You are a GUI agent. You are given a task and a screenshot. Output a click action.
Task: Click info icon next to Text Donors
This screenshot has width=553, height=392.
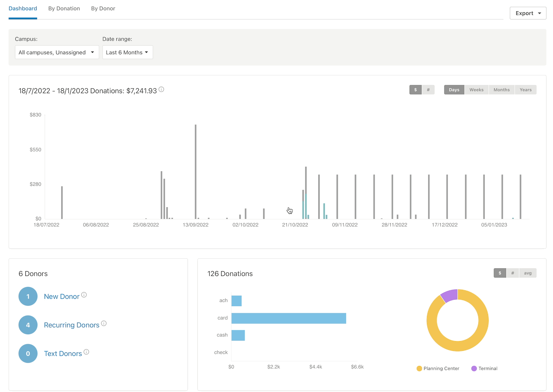tap(86, 352)
